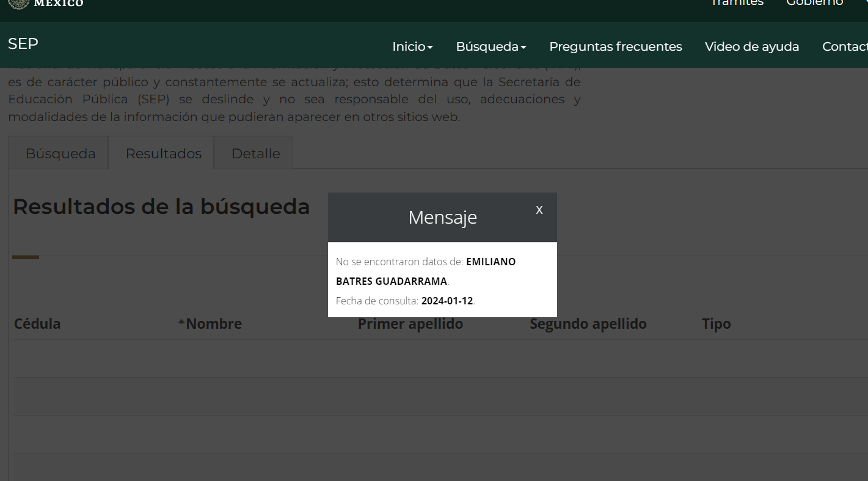Viewport: 868px width, 481px height.
Task: Open the Trámites link in top bar
Action: click(737, 3)
